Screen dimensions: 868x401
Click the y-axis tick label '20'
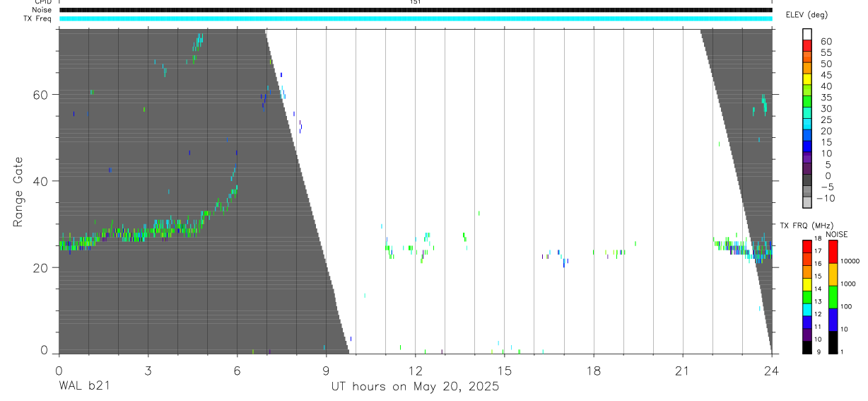click(40, 268)
